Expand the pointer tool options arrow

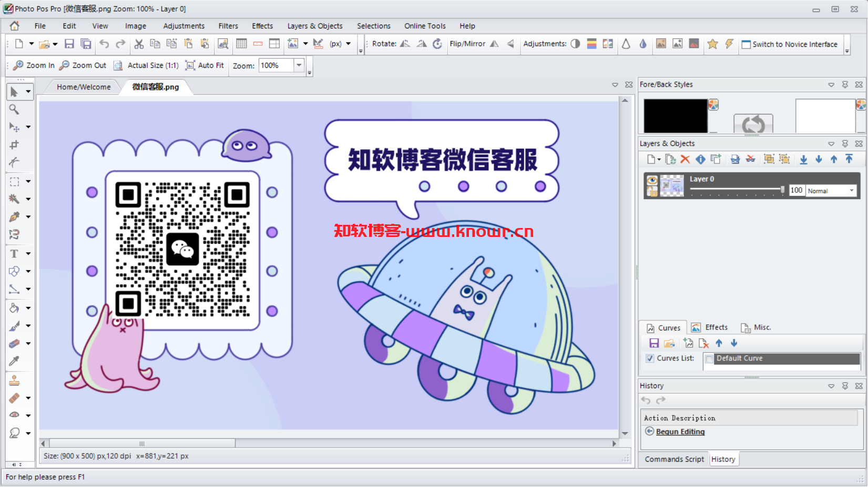click(28, 92)
